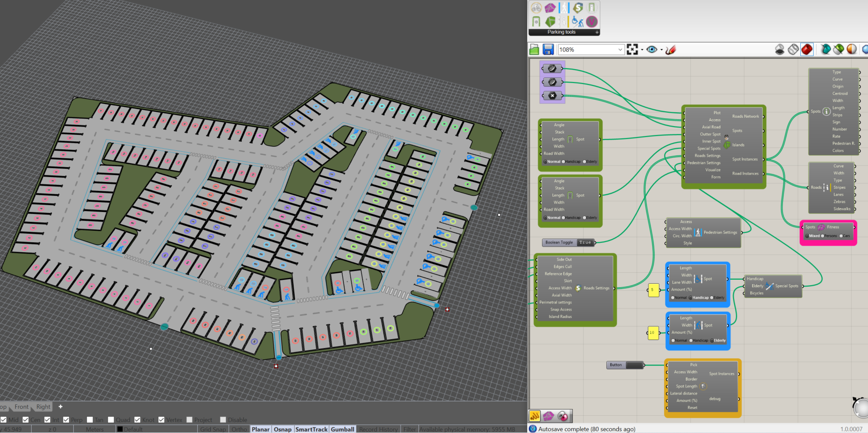Switch to wireframe preview mode icon
The width and height of the screenshot is (868, 433).
793,49
